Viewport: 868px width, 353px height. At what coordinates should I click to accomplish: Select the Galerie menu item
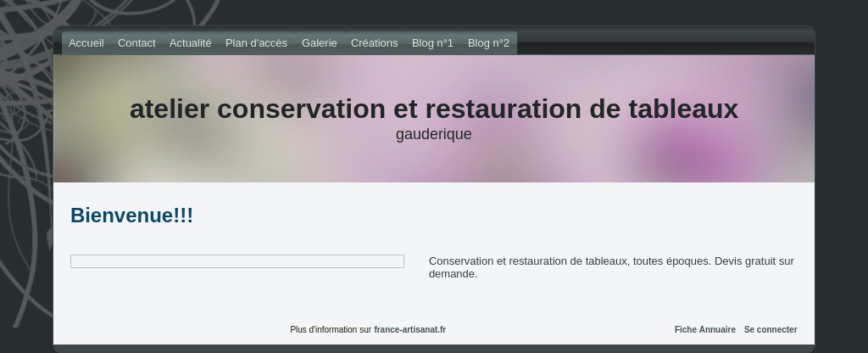pyautogui.click(x=320, y=43)
